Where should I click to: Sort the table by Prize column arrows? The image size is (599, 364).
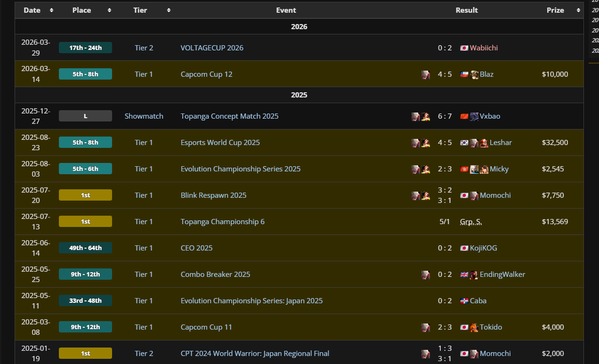tap(578, 10)
